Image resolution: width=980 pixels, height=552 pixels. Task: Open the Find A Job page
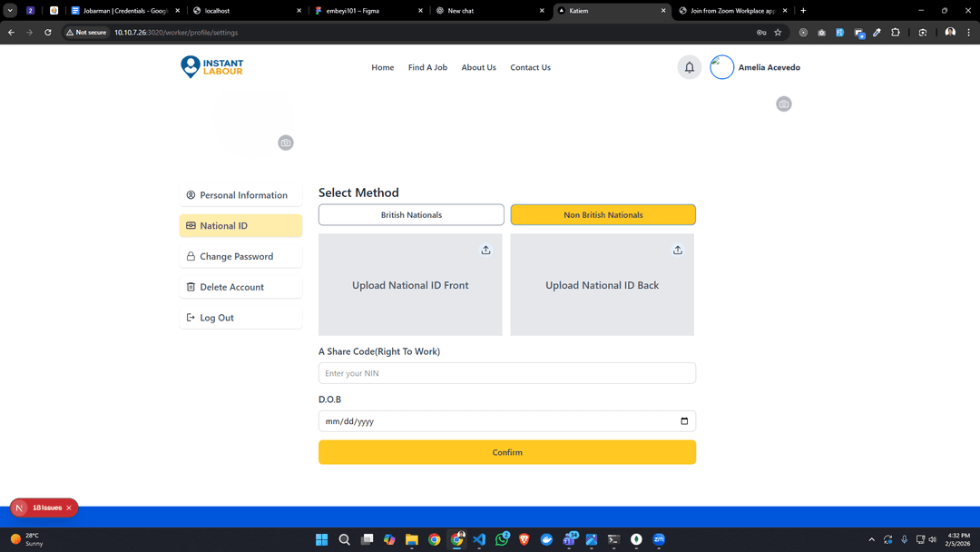click(427, 67)
